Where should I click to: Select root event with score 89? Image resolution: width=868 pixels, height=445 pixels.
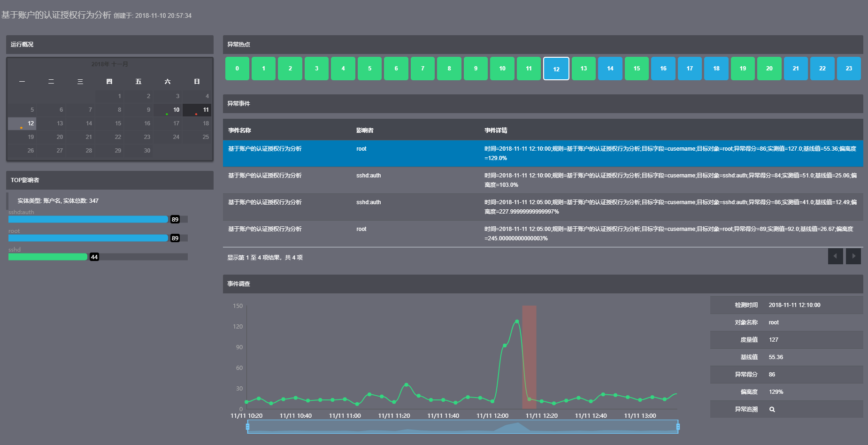[x=543, y=234]
